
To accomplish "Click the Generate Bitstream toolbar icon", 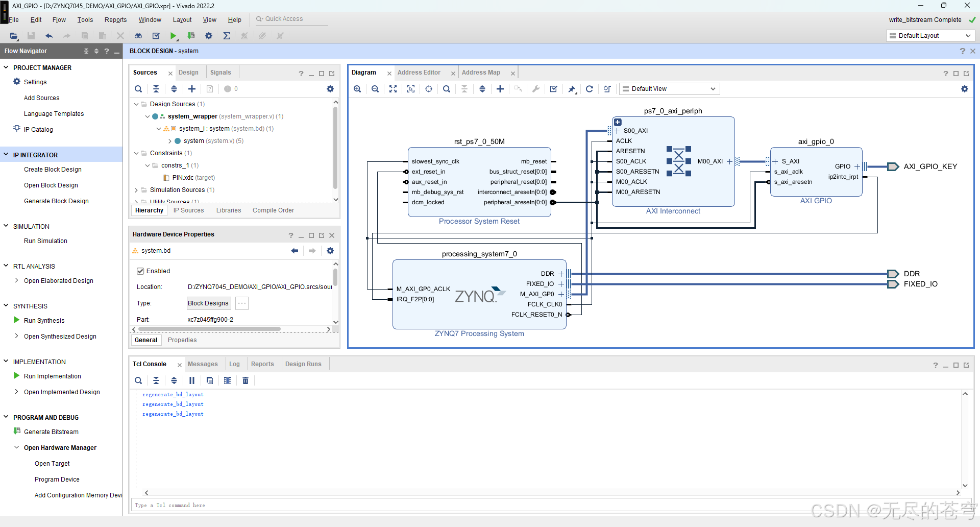I will click(191, 36).
